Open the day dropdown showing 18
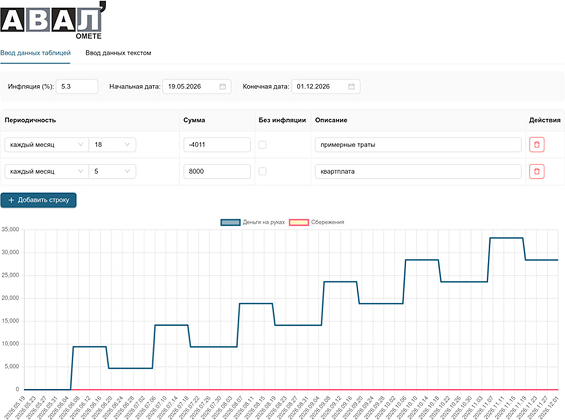Viewport: 565px width, 420px height. pyautogui.click(x=112, y=145)
